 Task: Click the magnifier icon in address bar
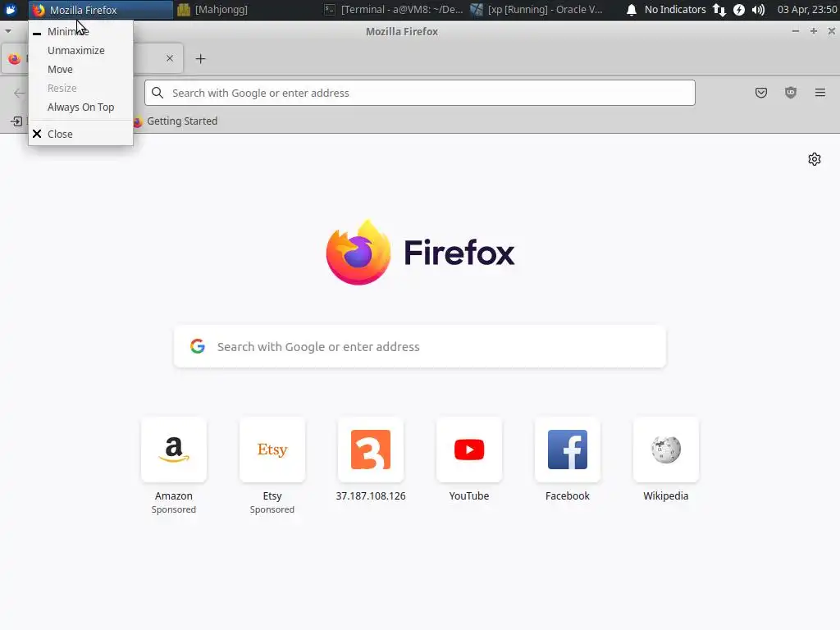[157, 93]
